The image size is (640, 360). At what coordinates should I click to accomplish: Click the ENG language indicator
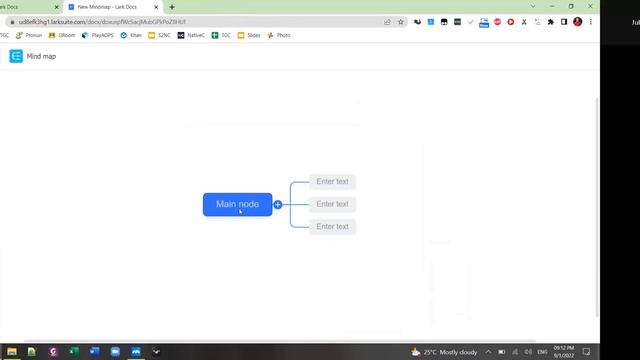tap(542, 352)
